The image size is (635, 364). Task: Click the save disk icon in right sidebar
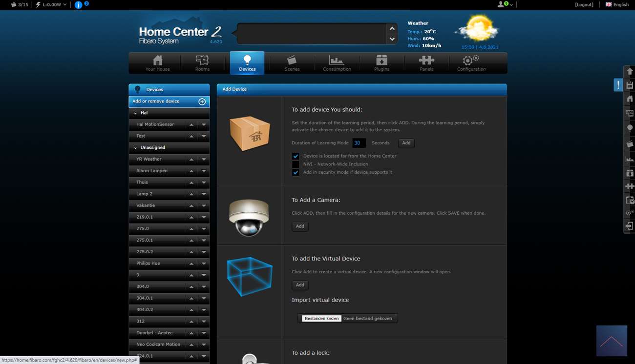click(630, 85)
